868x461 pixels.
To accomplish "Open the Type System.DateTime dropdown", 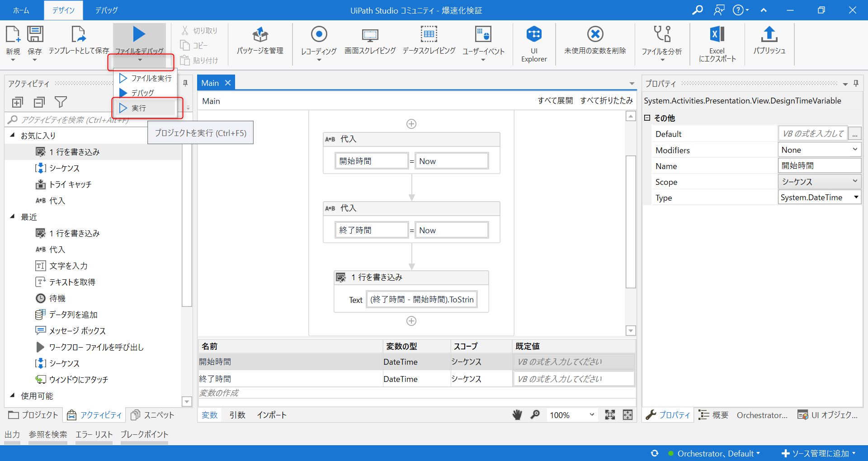I will pos(856,197).
